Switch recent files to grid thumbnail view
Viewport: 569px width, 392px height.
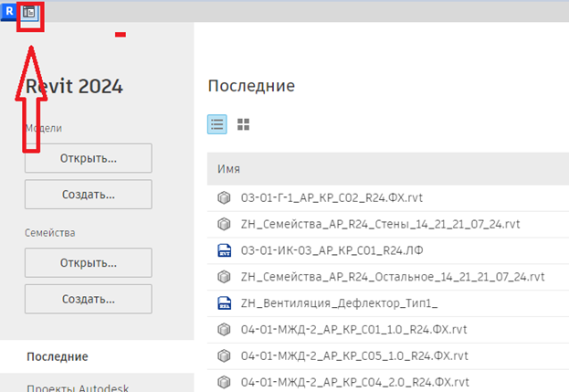(243, 124)
